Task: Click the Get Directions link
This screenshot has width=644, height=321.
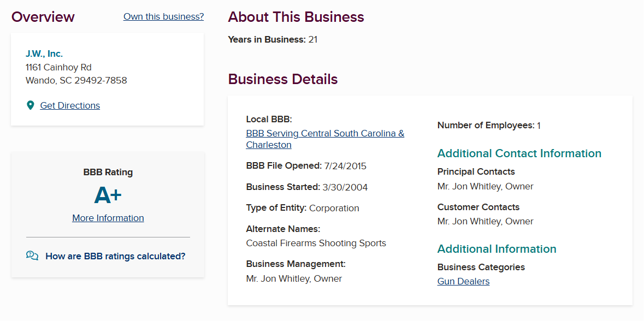Action: pos(70,105)
